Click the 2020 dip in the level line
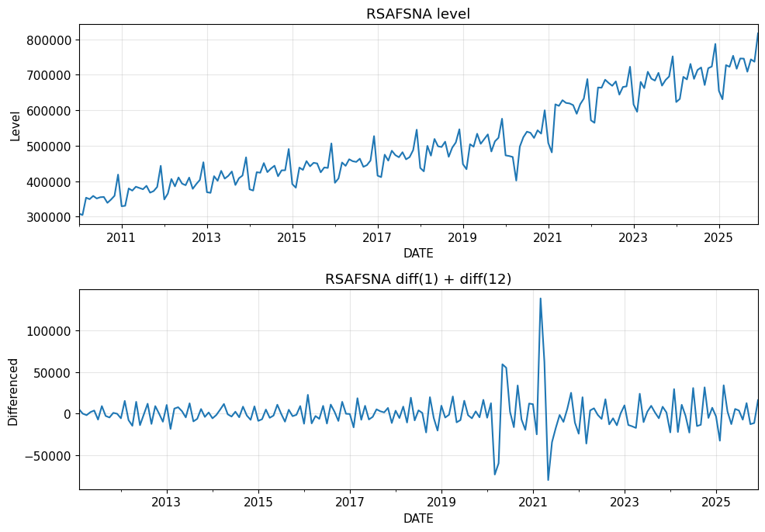The width and height of the screenshot is (765, 532). (x=516, y=181)
